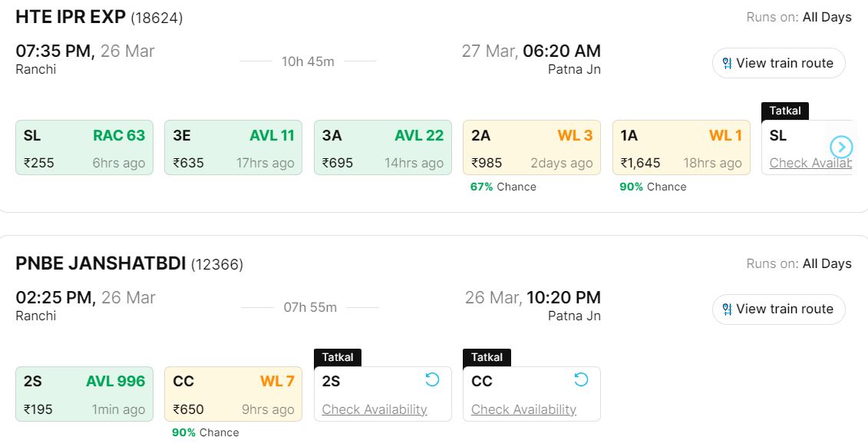The image size is (868, 447).
Task: Open HTE IPR EXP train title
Action: (x=71, y=17)
